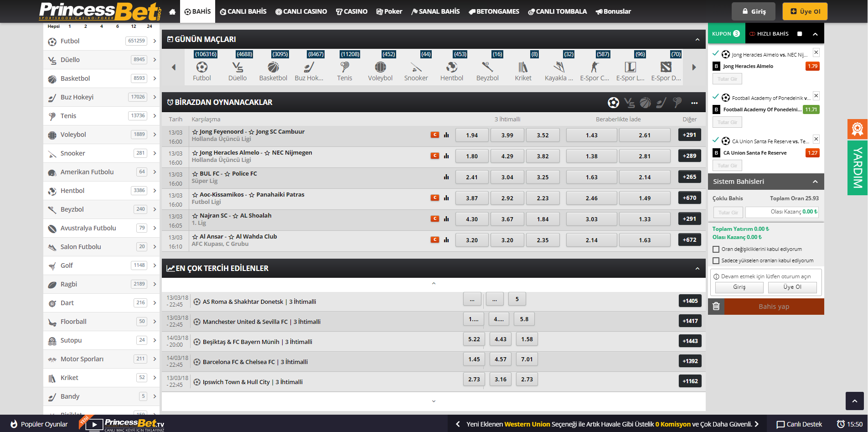Filter upcoming matches by basketball icon
Viewport: 868px width, 432px height.
click(645, 103)
